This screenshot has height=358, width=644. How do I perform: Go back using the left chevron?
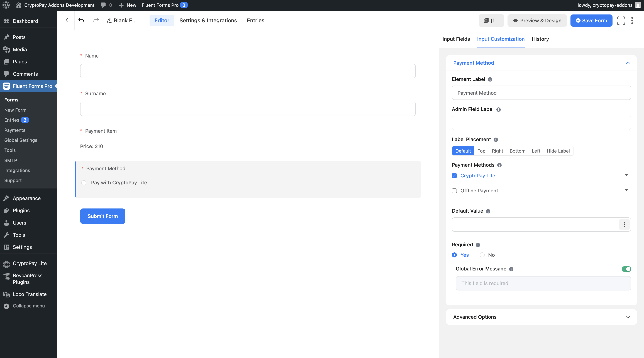(x=67, y=21)
